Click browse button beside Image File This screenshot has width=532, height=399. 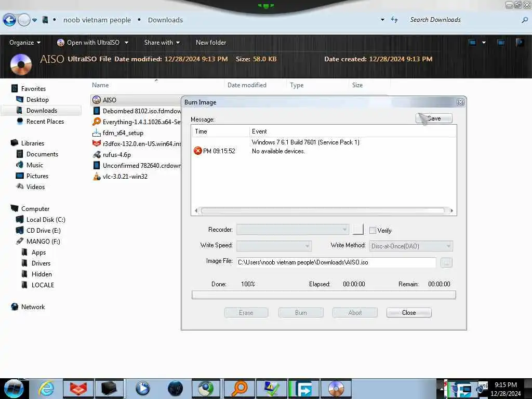pos(446,262)
